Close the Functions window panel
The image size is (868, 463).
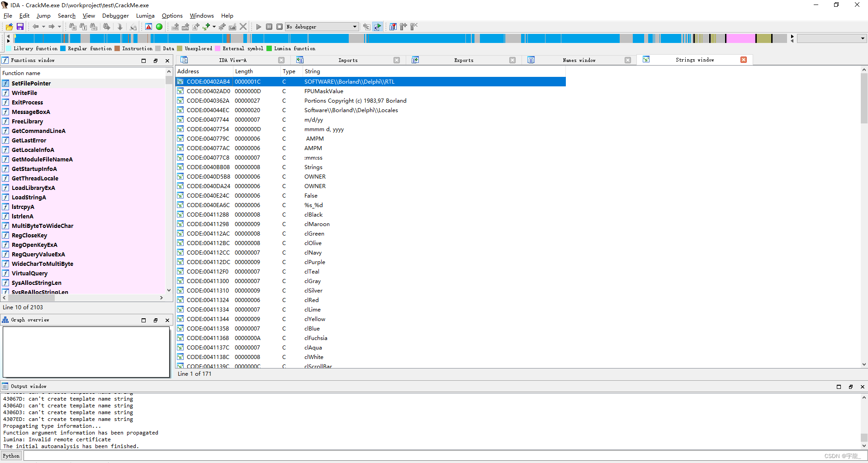pos(167,61)
